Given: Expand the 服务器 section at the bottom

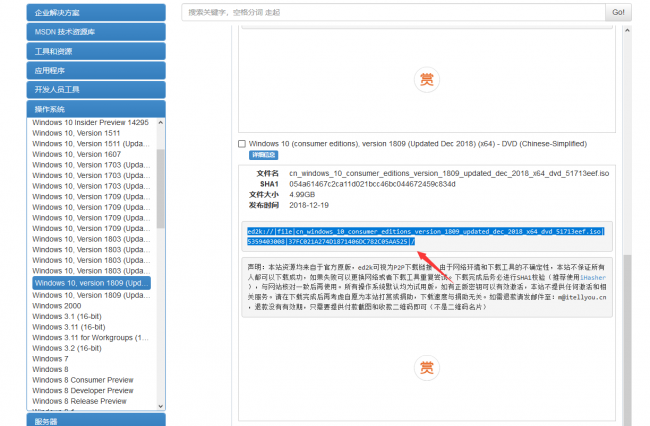Looking at the screenshot, I should tap(96, 420).
